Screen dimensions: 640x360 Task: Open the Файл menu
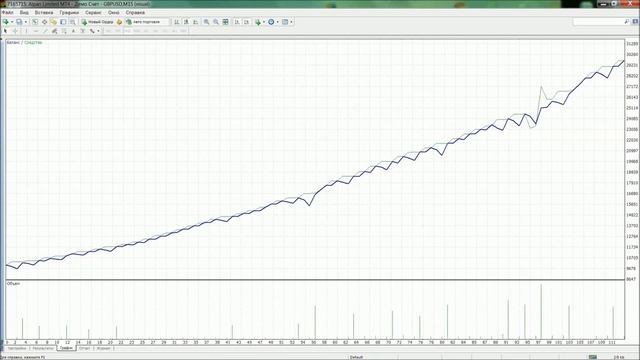(x=8, y=13)
